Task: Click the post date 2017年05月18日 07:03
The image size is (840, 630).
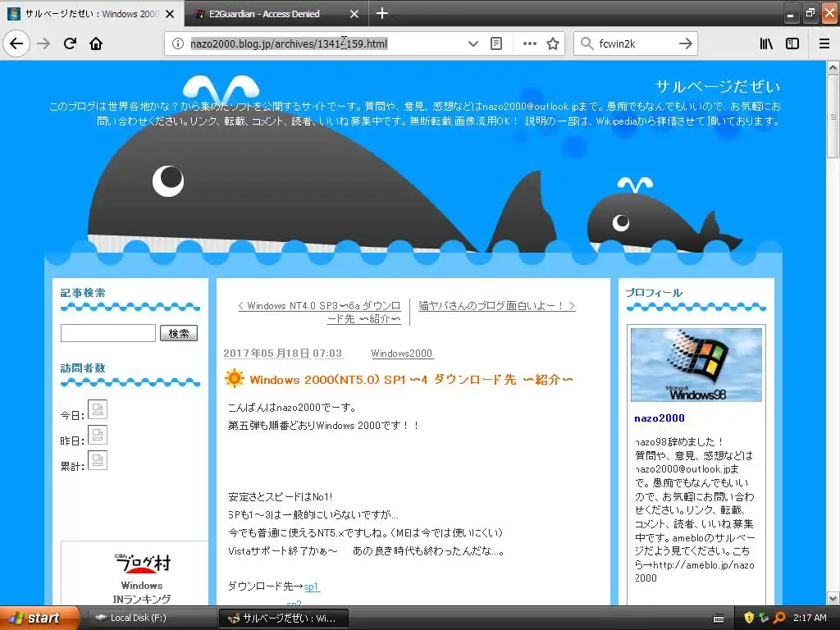Action: pyautogui.click(x=282, y=353)
